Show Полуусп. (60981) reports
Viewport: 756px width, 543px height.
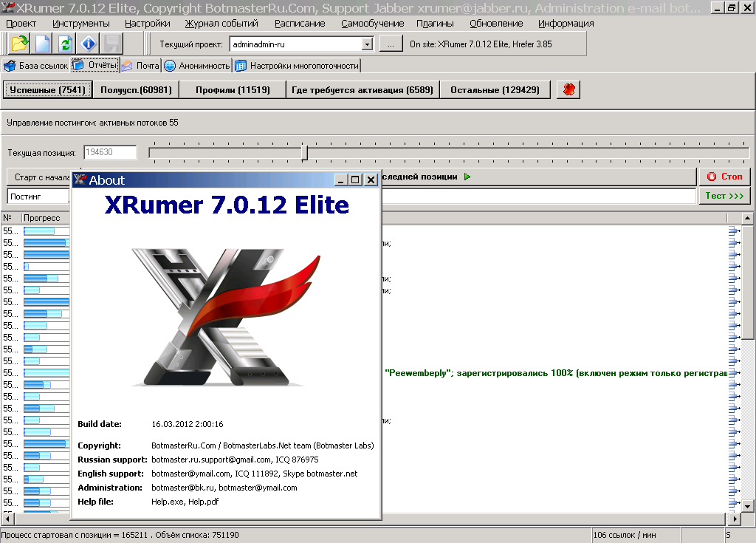click(136, 90)
